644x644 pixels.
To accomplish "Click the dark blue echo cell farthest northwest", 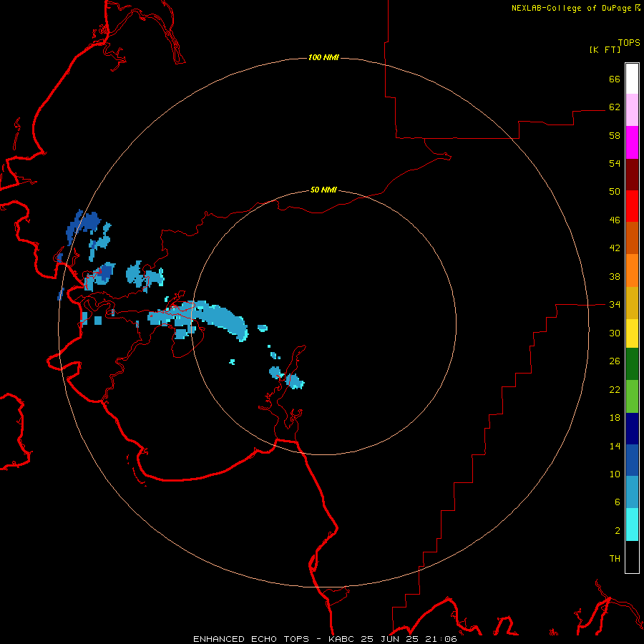I will pos(82,226).
